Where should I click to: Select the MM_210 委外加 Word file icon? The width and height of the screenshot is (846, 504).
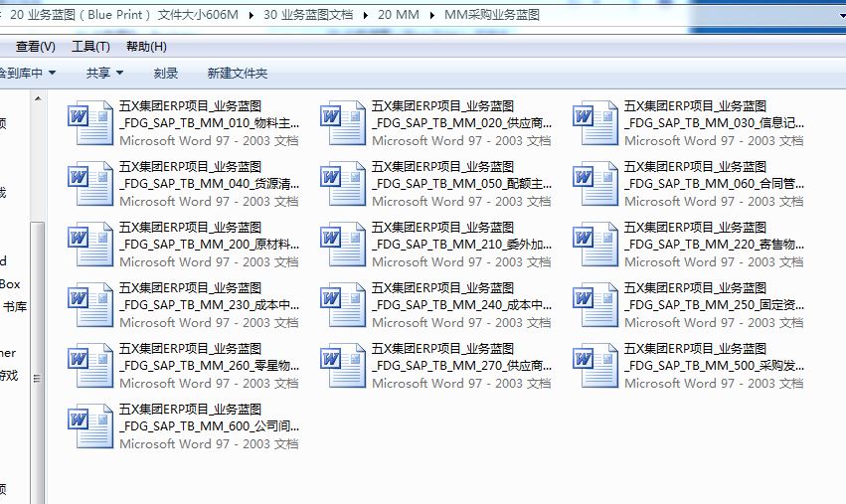tap(343, 245)
